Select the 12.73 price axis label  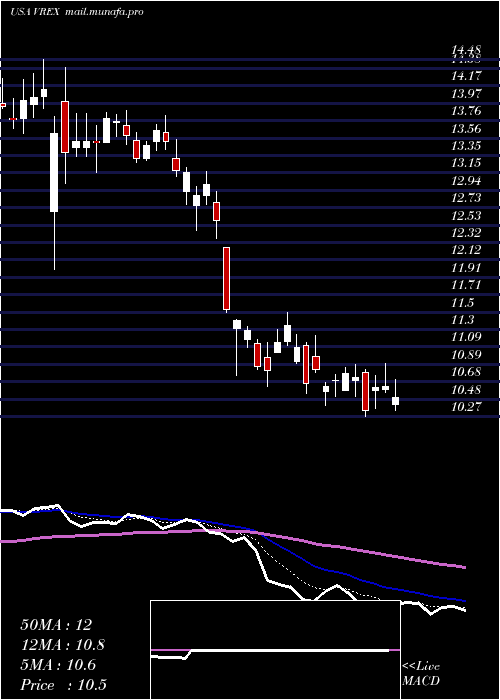pyautogui.click(x=467, y=198)
